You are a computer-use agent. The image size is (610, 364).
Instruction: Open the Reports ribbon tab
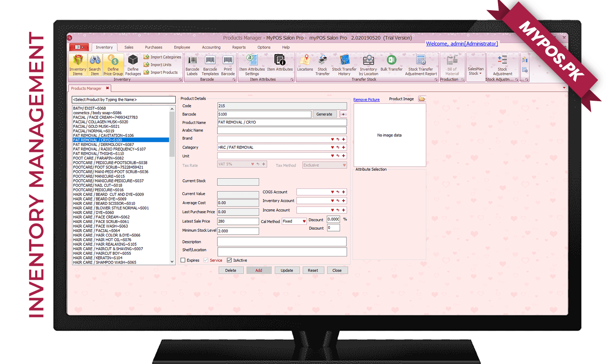click(239, 47)
